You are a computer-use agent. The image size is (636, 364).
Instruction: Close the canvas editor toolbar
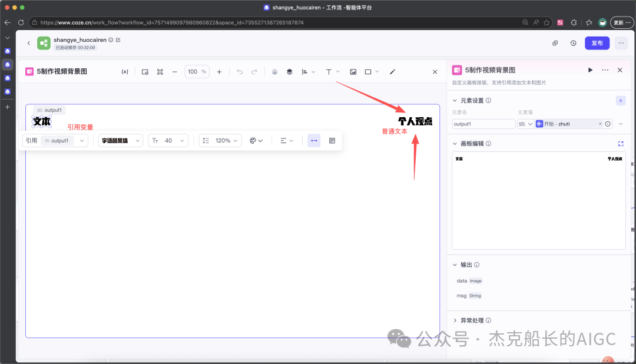[x=435, y=72]
